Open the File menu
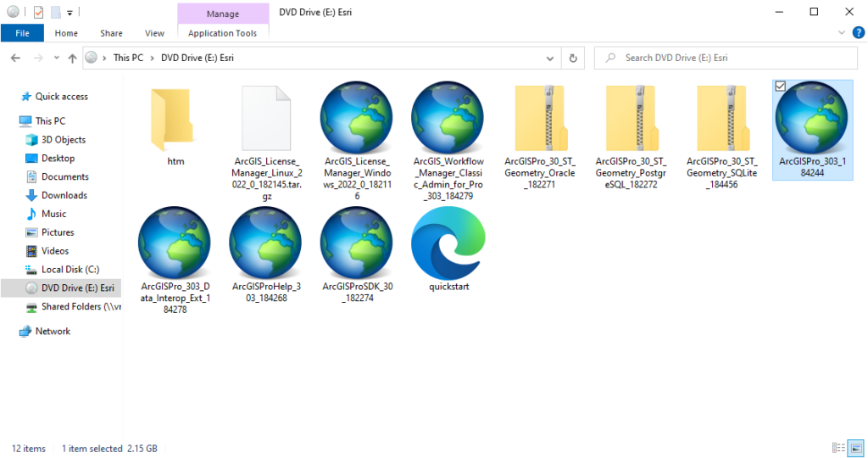 (x=23, y=33)
